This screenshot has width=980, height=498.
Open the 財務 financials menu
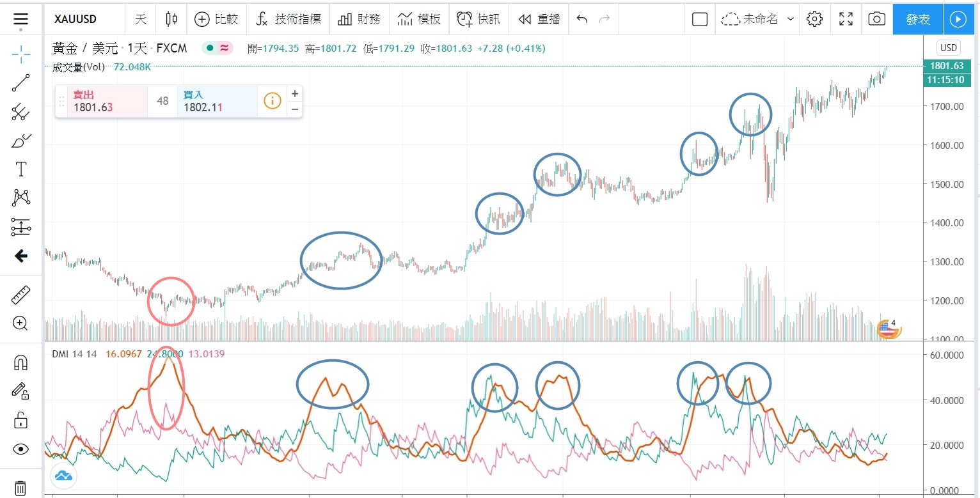click(x=360, y=19)
